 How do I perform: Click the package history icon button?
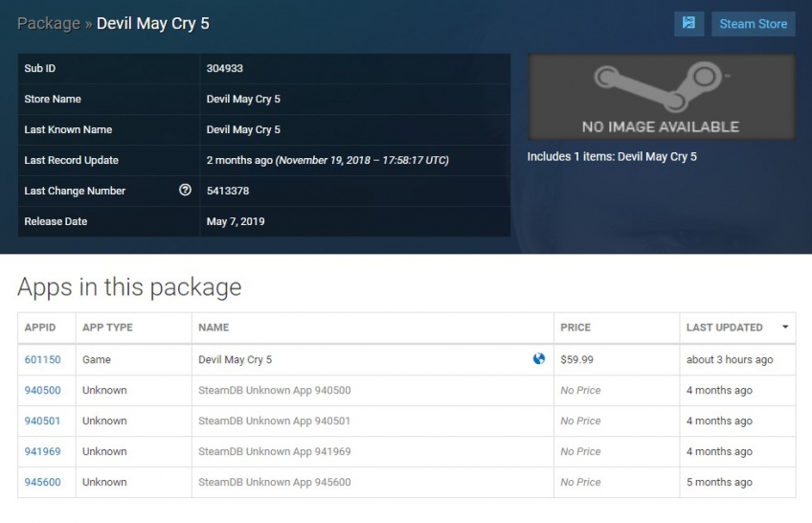688,23
